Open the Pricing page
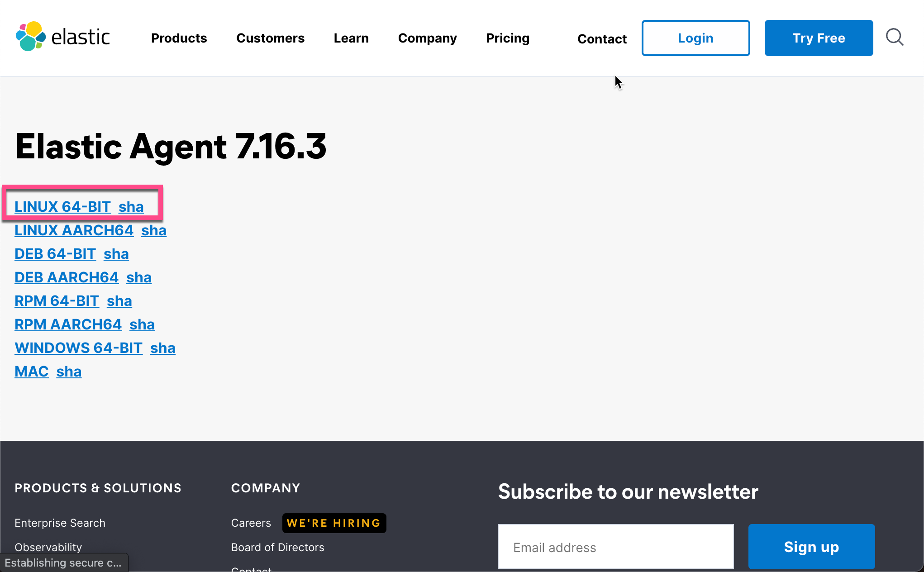This screenshot has height=572, width=924. pyautogui.click(x=507, y=38)
